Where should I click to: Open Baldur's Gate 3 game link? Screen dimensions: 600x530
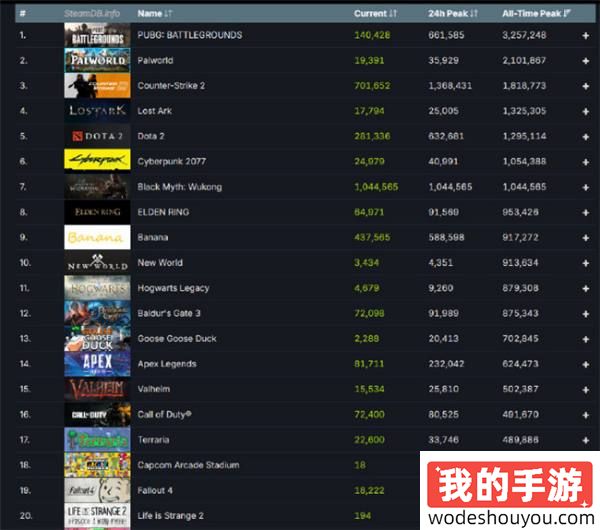[x=169, y=313]
